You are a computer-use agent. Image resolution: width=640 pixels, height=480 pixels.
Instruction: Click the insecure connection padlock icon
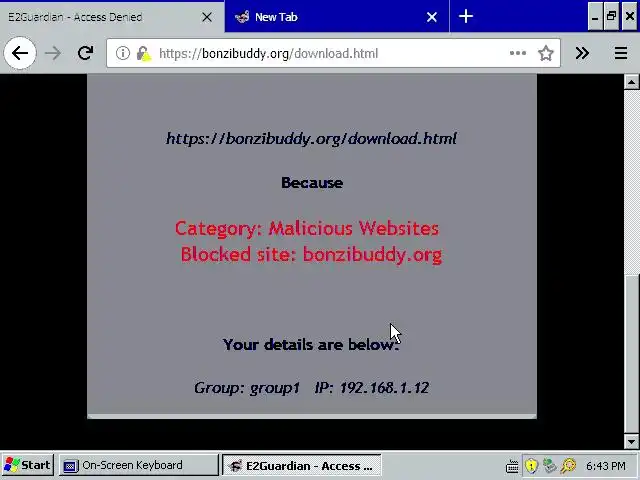[x=143, y=53]
